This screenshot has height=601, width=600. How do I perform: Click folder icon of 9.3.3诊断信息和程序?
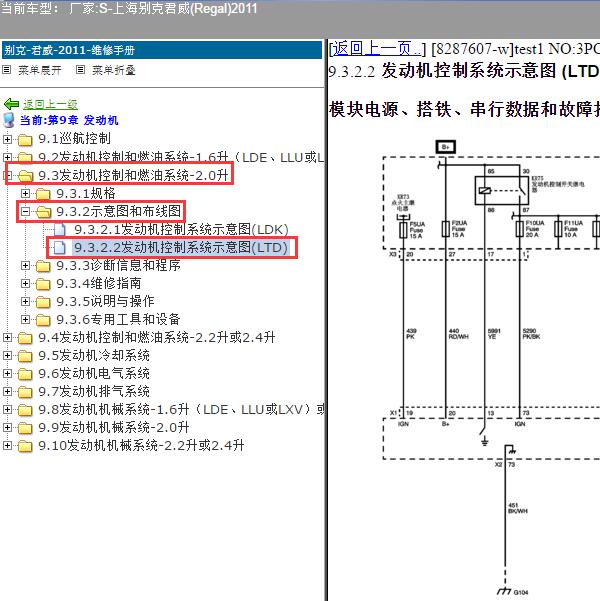43,266
